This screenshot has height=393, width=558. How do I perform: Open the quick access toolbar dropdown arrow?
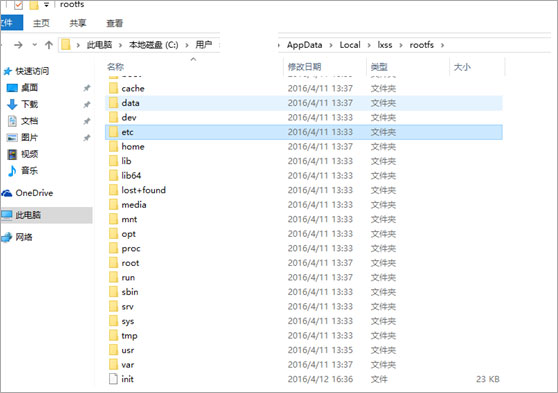coord(46,5)
